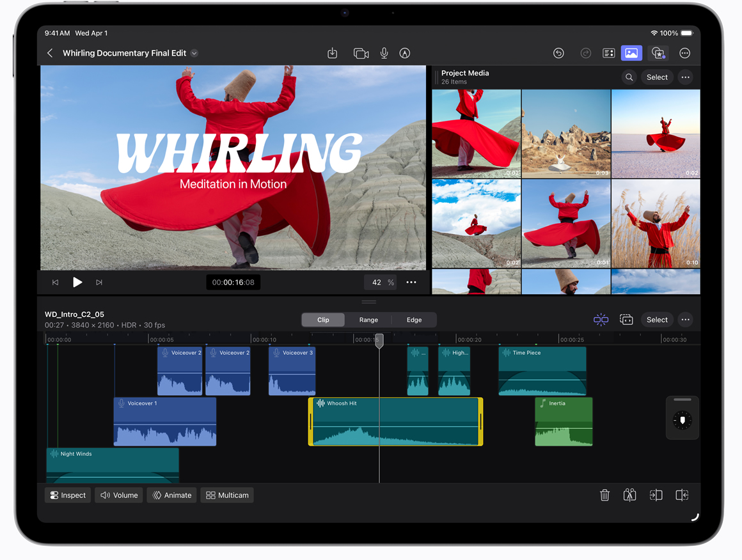The image size is (742, 560).
Task: Toggle the inspector panel icon in the toolbar
Action: point(608,54)
